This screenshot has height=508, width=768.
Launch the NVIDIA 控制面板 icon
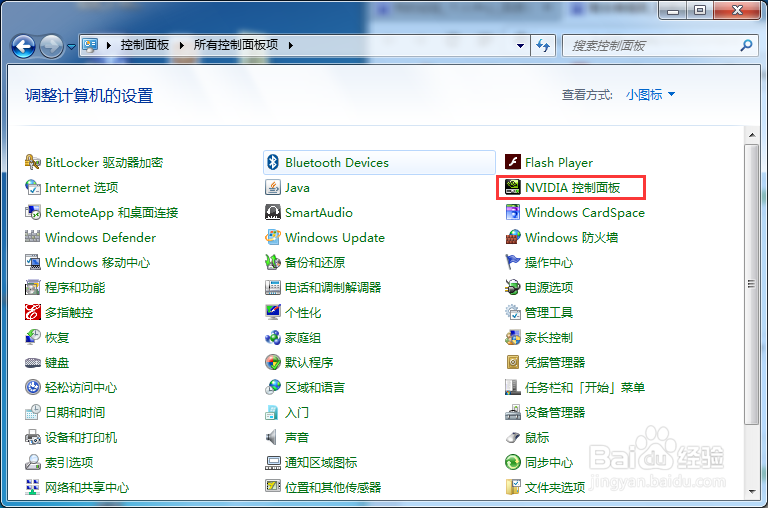point(513,187)
